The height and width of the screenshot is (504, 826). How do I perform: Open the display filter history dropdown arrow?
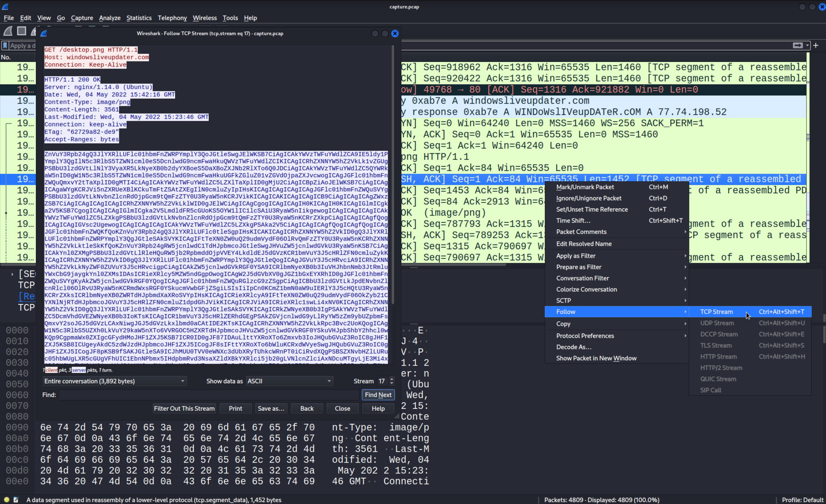click(807, 46)
